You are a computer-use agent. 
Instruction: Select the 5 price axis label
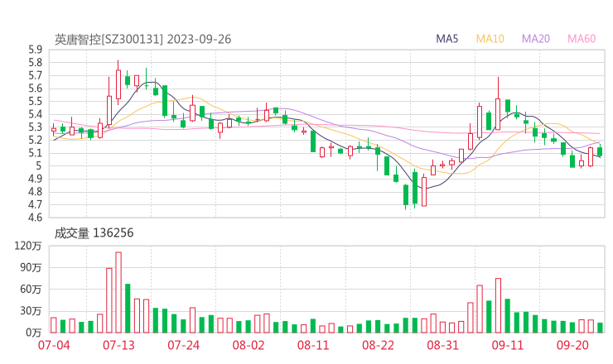tap(39, 166)
